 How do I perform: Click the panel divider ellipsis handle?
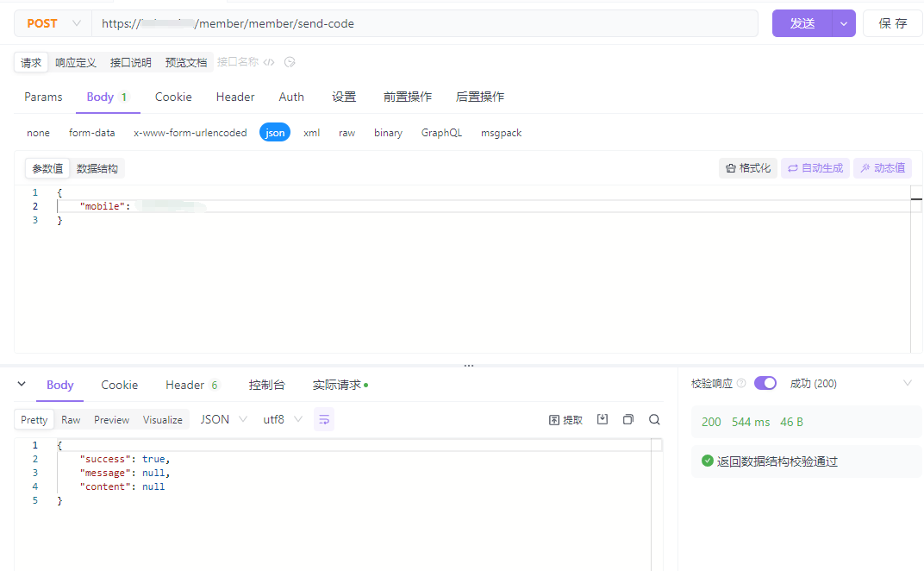(x=469, y=365)
